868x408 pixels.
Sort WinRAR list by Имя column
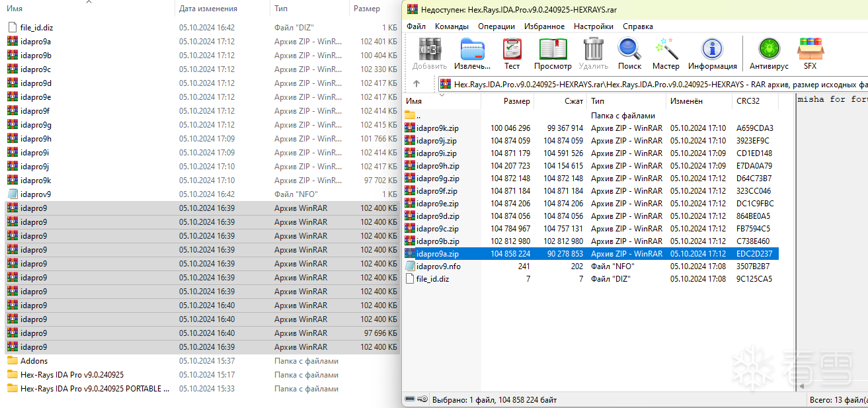(414, 101)
